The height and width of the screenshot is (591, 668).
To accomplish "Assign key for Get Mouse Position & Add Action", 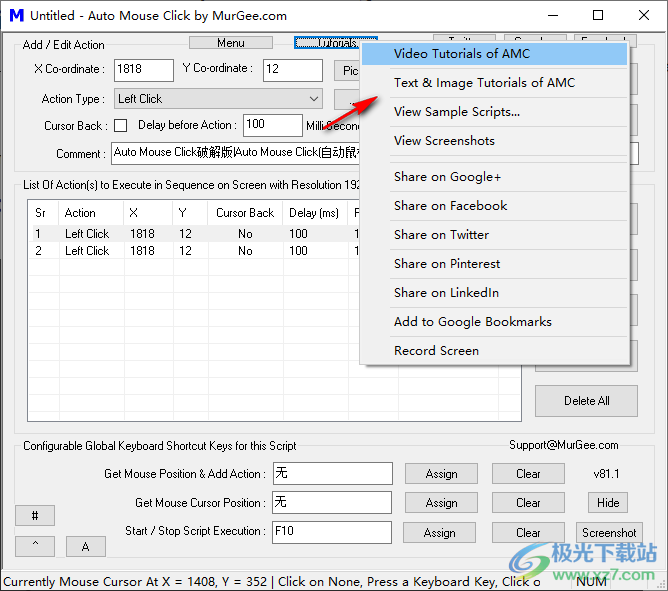I will [441, 474].
